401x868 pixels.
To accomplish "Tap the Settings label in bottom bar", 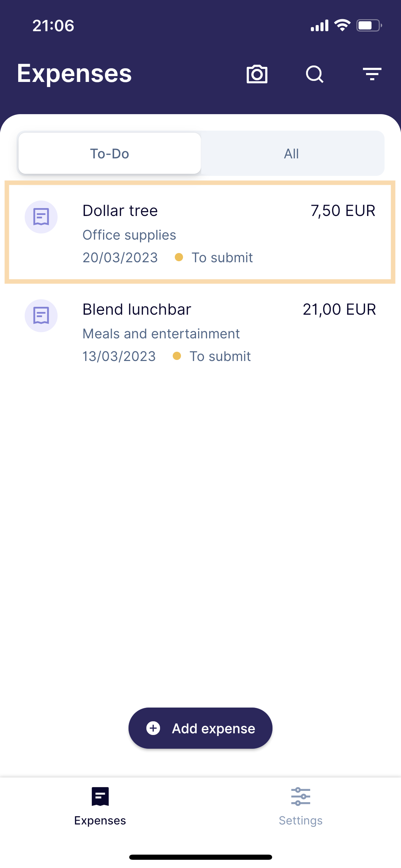I will (301, 820).
